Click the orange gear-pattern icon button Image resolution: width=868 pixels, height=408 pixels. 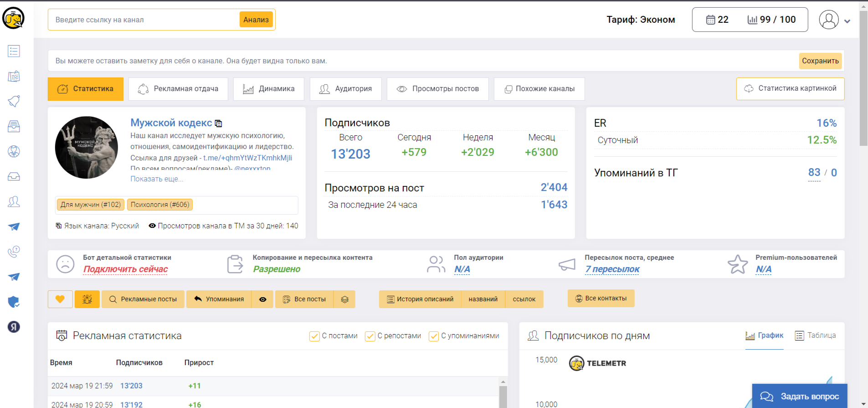click(87, 299)
